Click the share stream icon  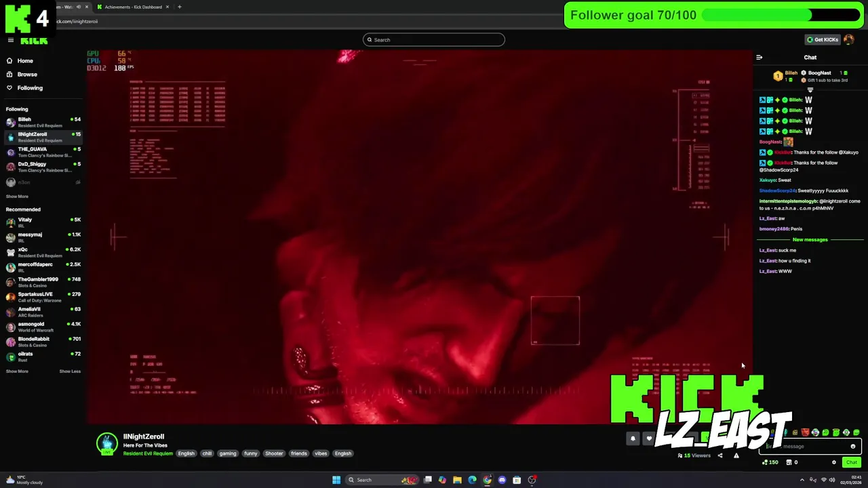click(x=720, y=455)
